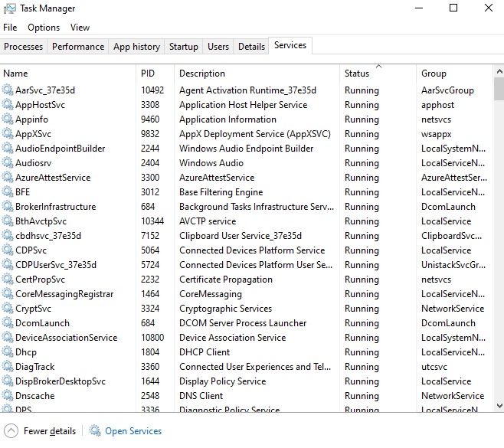Viewport: 504px width, 448px height.
Task: Click the CDPUserSvc_37e35d service gear icon
Action: coord(8,264)
